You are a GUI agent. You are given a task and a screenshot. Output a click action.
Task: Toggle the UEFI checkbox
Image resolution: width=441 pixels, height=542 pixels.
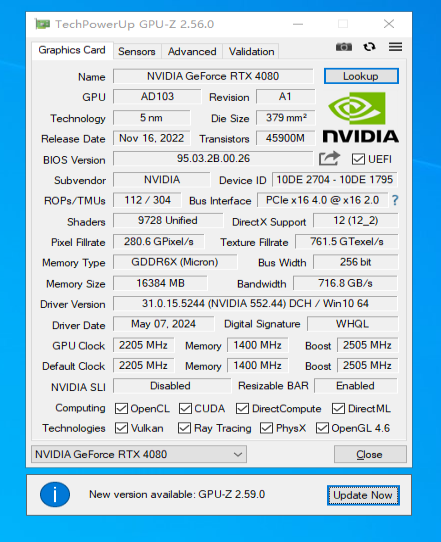point(358,159)
